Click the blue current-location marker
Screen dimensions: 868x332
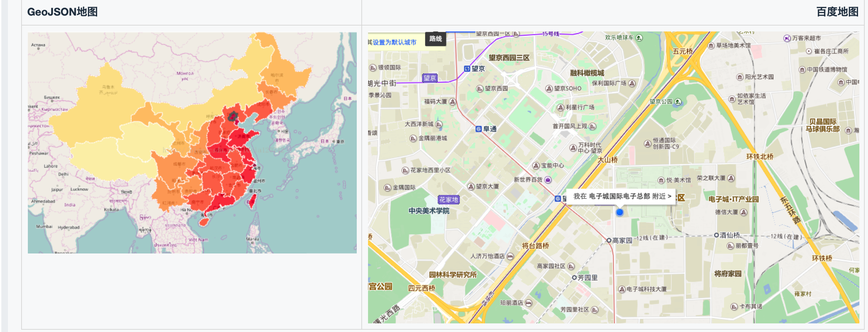click(619, 212)
